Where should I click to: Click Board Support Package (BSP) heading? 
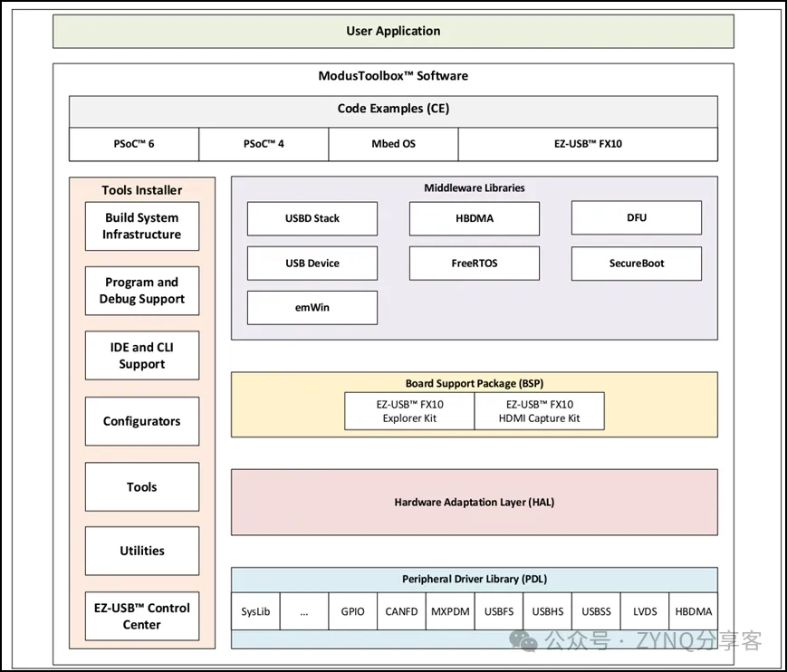[x=475, y=383]
